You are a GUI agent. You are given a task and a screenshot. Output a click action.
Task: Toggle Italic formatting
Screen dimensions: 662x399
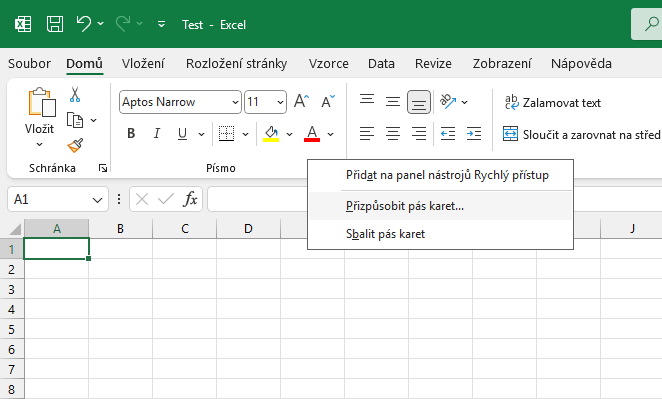tap(157, 133)
